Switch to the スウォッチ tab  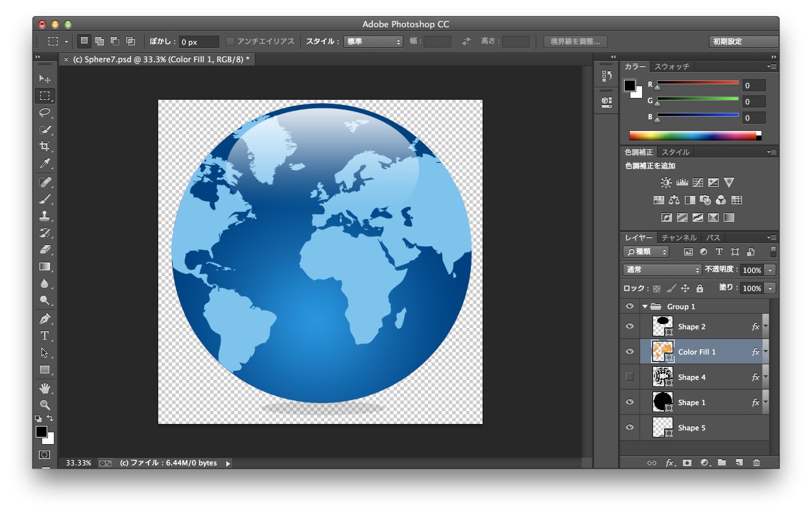coord(671,66)
